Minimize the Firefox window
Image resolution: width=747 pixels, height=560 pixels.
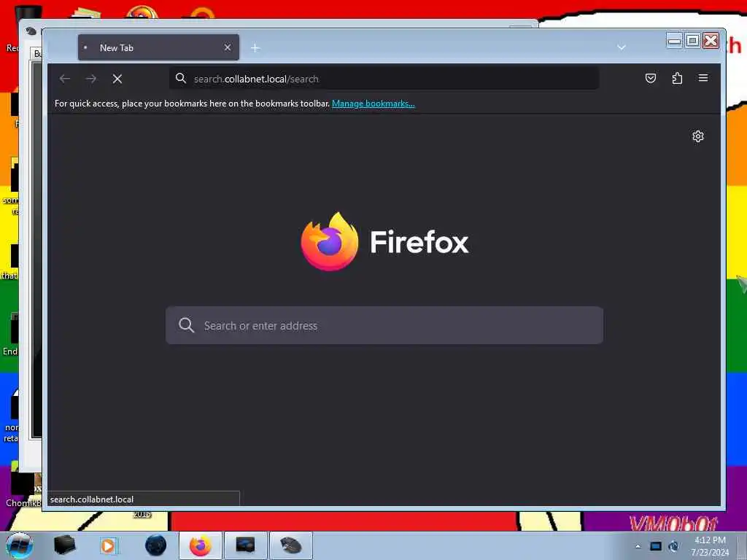point(674,41)
